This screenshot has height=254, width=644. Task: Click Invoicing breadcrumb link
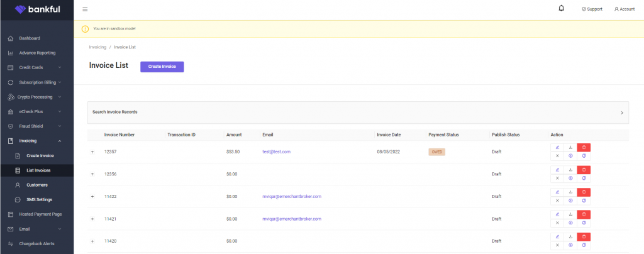(97, 47)
